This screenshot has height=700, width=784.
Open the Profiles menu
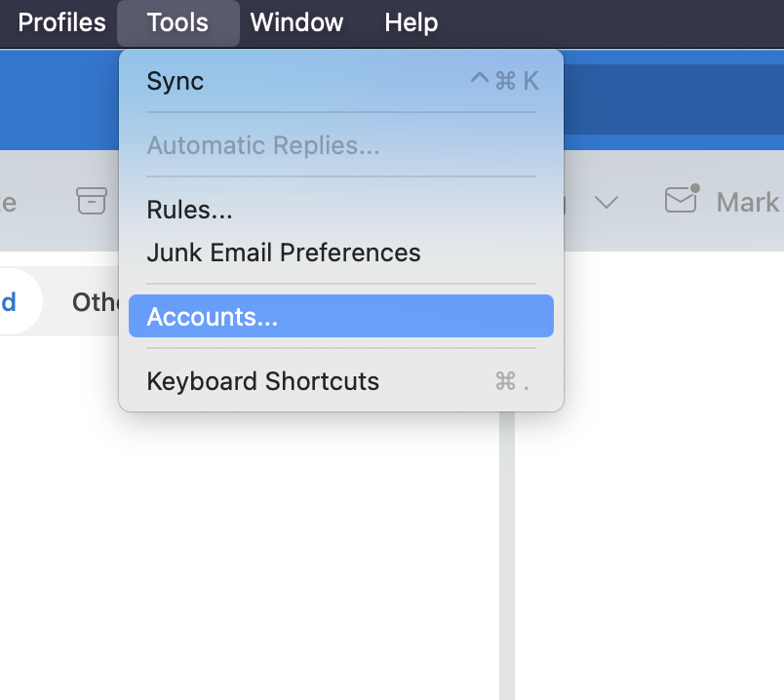61,22
